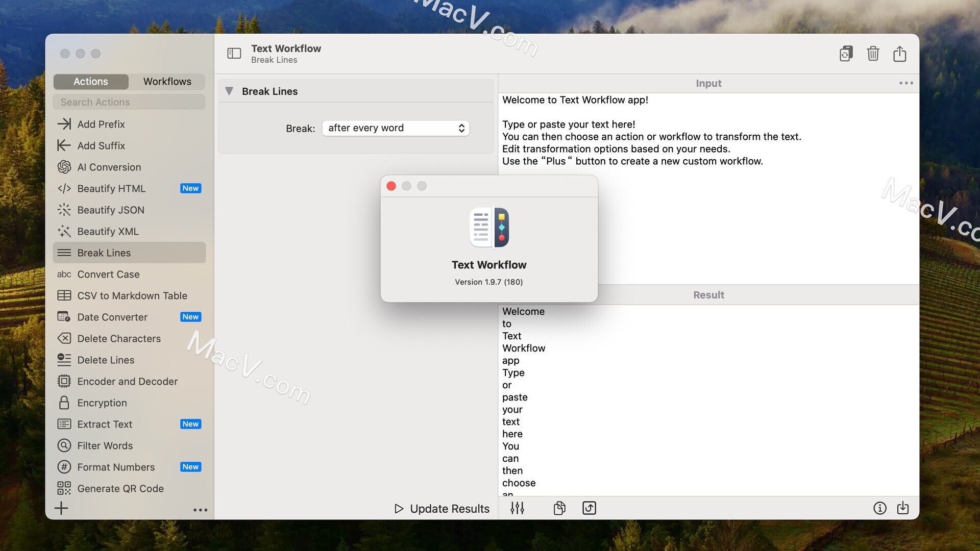Screen dimensions: 980x551
Task: Click the copy result icon
Action: tap(559, 508)
